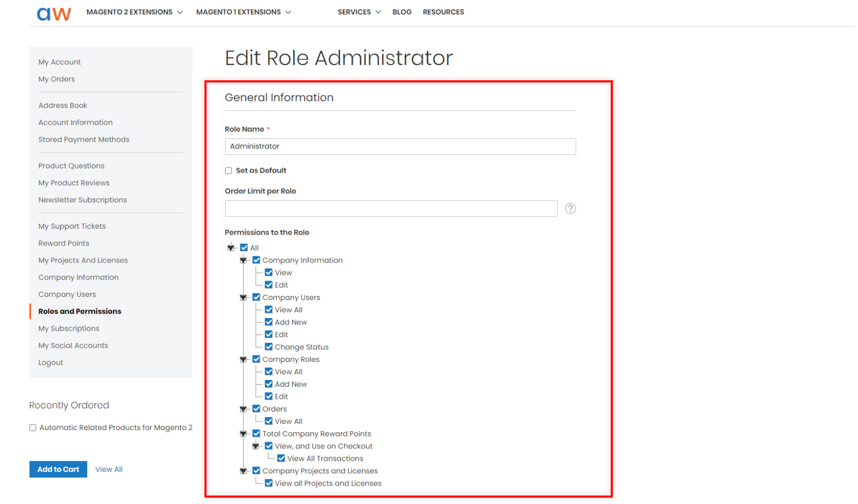Toggle the Set as Default checkbox

229,171
